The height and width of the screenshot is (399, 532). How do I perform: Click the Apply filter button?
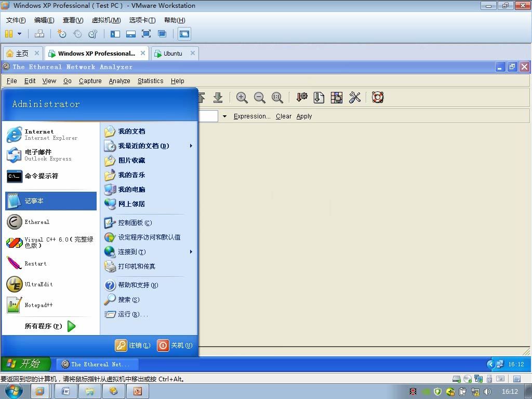click(x=304, y=116)
